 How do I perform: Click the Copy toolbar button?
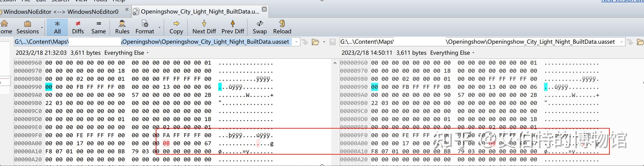pyautogui.click(x=176, y=27)
